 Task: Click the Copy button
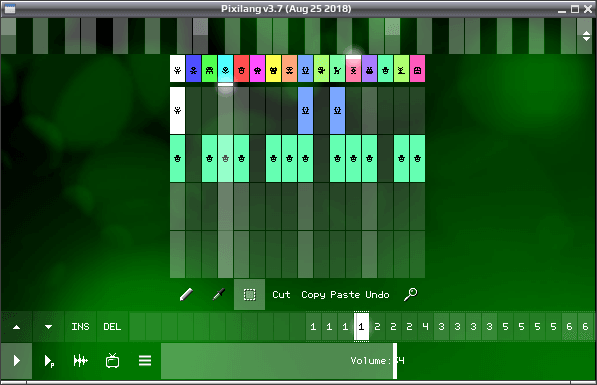[x=313, y=294]
